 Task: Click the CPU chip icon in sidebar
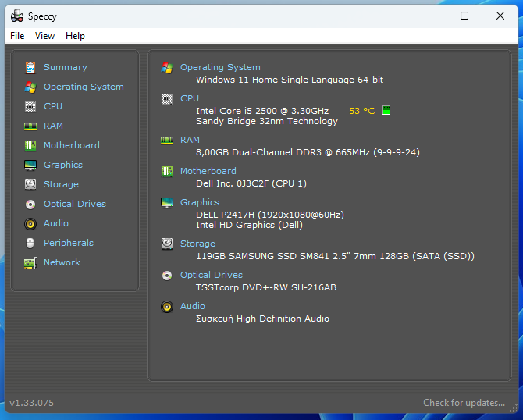(30, 107)
